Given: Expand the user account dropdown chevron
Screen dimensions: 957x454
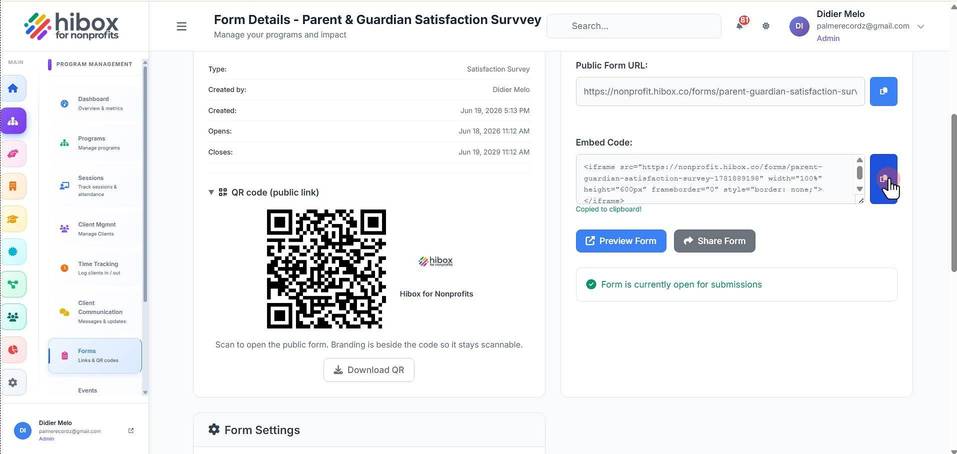Looking at the screenshot, I should click(x=921, y=26).
